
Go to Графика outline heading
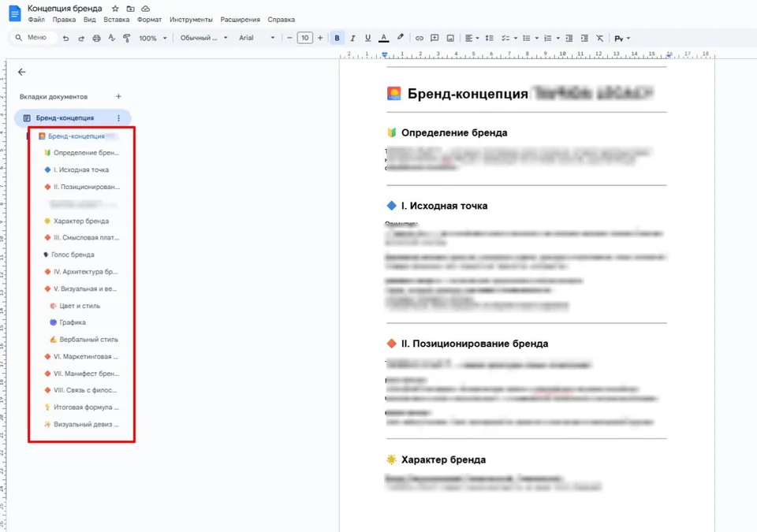[68, 322]
